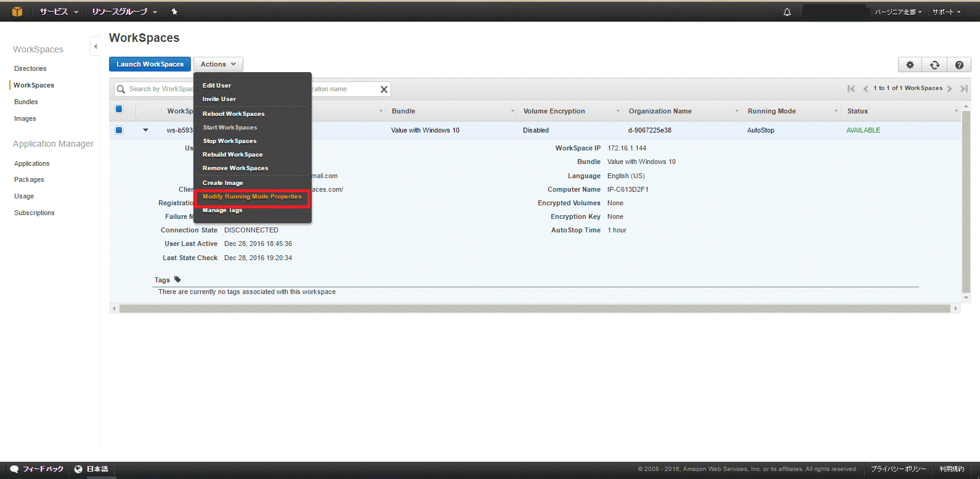The width and height of the screenshot is (980, 479).
Task: Click the feedback speech bubble icon
Action: (x=14, y=469)
